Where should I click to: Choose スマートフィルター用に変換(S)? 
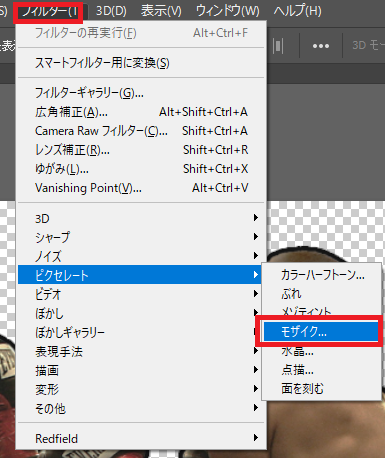coord(141,63)
